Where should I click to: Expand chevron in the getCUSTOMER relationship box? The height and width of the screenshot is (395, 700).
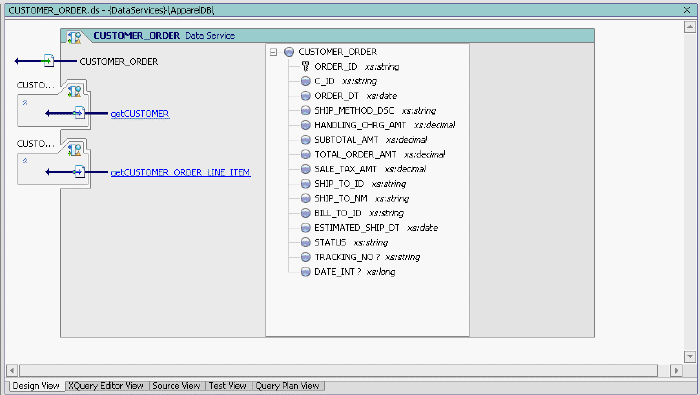pos(25,103)
